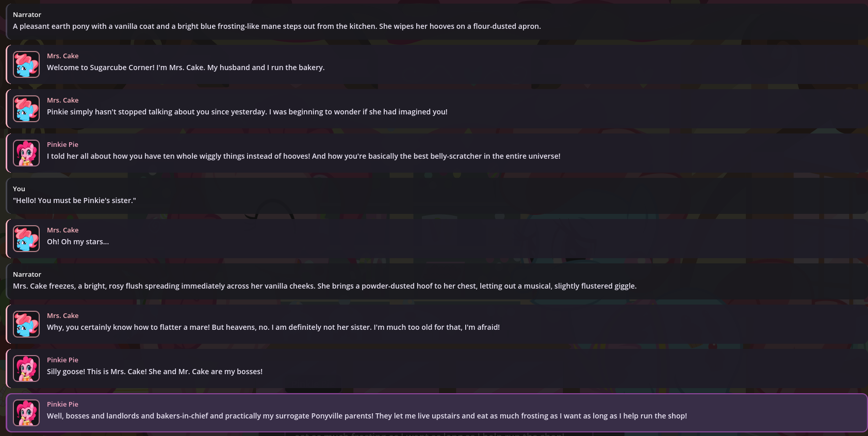
Task: Click the text "My husband and I run the bakery"
Action: [266, 68]
